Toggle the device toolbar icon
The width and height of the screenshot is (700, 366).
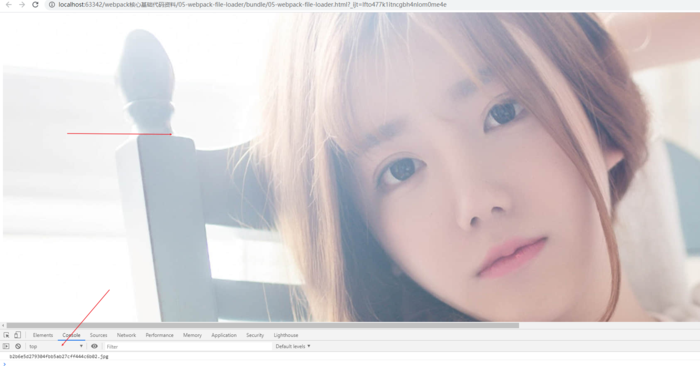coord(17,335)
